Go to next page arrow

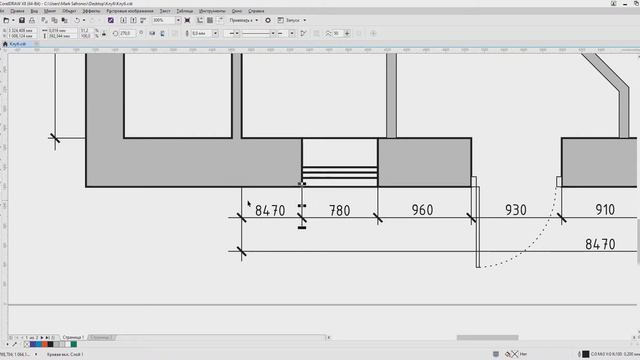pyautogui.click(x=42, y=338)
